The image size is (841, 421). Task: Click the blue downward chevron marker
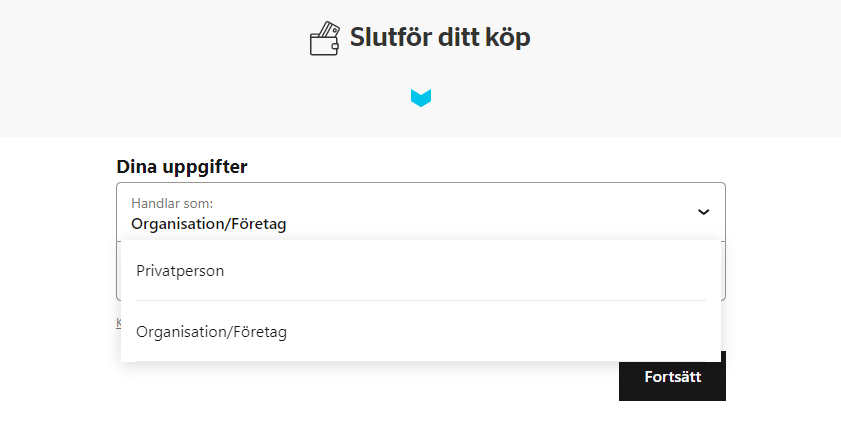[x=421, y=98]
